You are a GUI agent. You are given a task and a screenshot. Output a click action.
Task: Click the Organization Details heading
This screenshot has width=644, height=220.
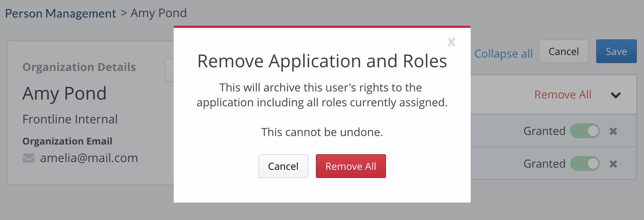(x=79, y=67)
